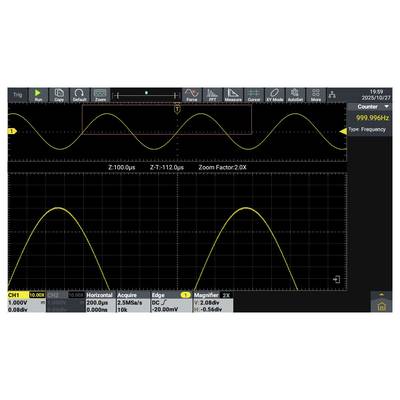Toggle the Zoom mode icon
The width and height of the screenshot is (400, 400).
(x=100, y=95)
